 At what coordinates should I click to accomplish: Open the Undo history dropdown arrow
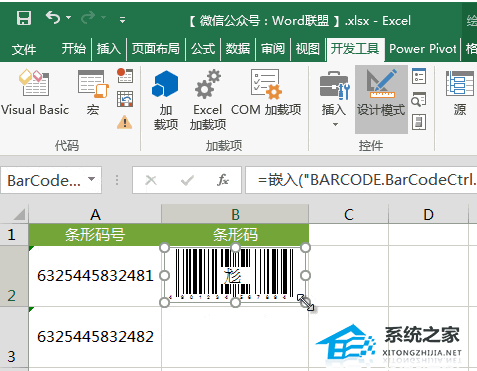click(x=69, y=17)
